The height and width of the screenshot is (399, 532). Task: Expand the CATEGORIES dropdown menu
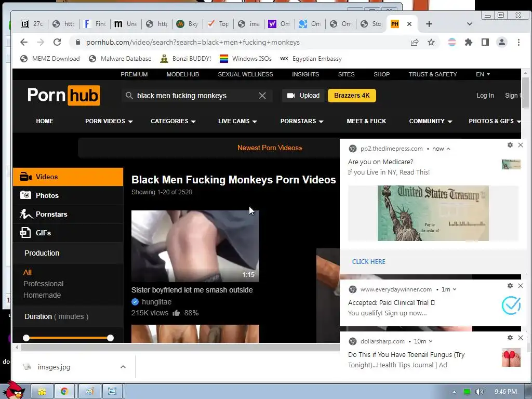pos(173,121)
